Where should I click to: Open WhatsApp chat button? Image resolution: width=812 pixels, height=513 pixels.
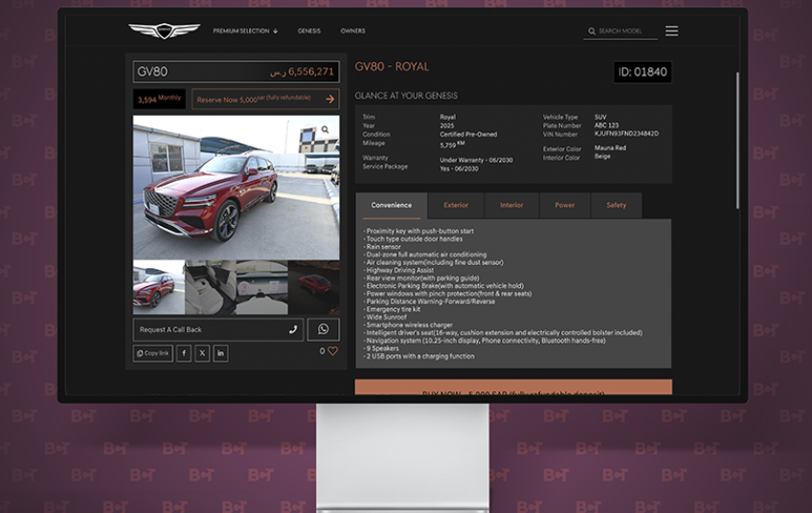tap(323, 329)
